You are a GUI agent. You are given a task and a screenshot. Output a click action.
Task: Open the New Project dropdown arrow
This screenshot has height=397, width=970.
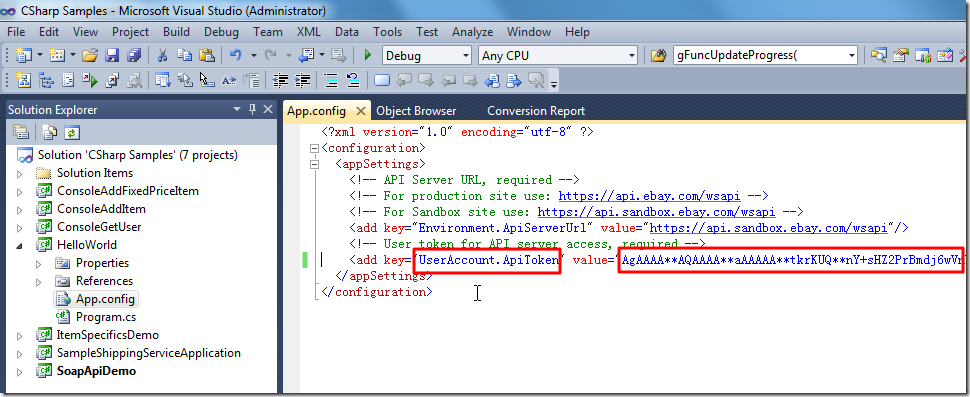click(x=40, y=55)
